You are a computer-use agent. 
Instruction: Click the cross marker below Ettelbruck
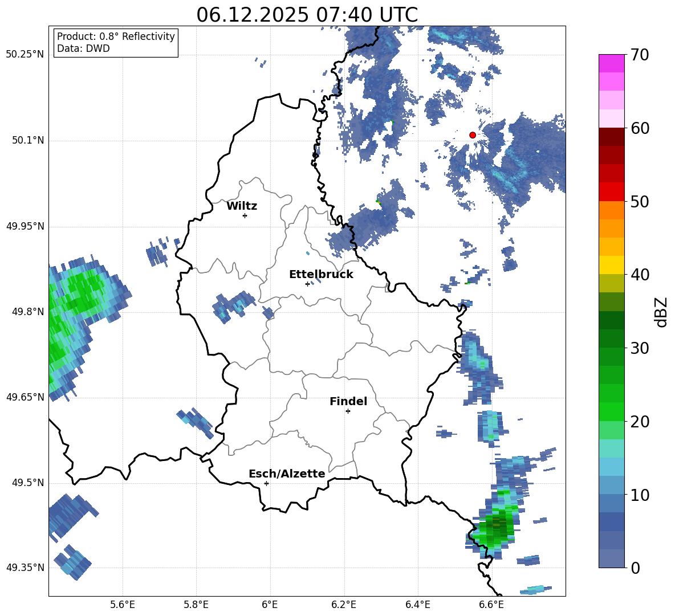point(307,284)
